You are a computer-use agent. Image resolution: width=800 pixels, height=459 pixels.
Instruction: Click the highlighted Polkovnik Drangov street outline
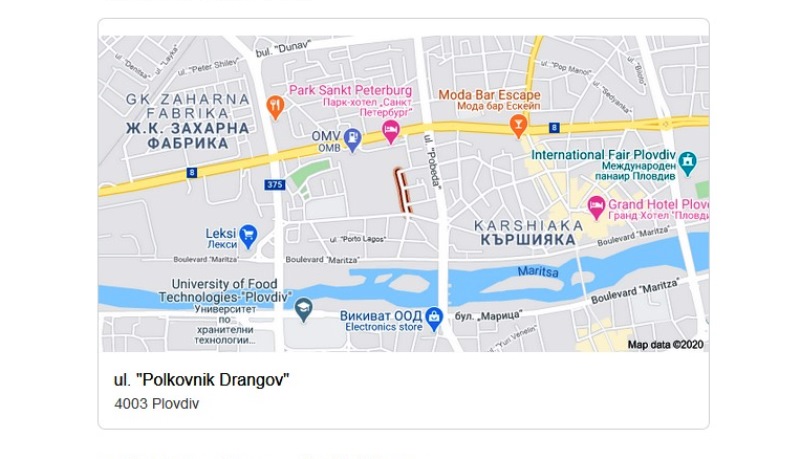click(x=403, y=190)
